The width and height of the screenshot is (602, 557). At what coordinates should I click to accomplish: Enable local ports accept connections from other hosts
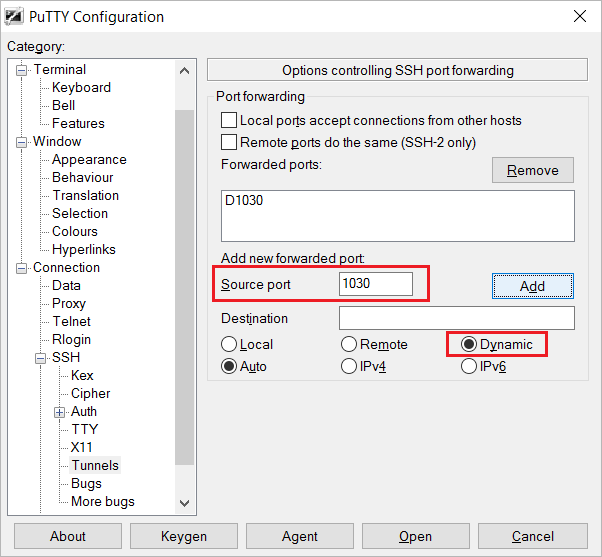(229, 120)
